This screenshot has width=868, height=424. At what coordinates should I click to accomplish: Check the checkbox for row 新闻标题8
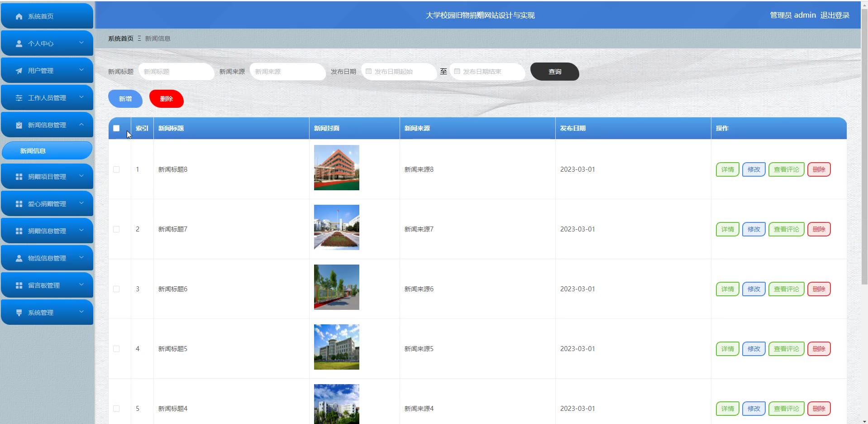pyautogui.click(x=116, y=169)
